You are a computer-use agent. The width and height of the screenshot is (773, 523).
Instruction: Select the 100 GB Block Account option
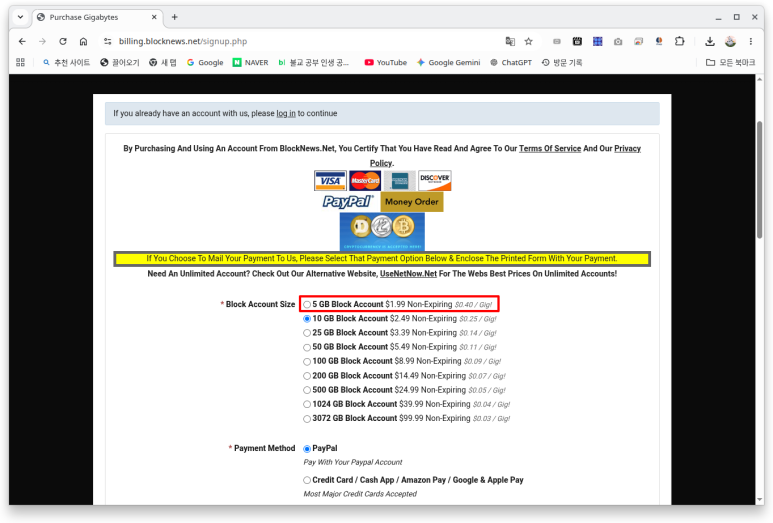(x=307, y=362)
